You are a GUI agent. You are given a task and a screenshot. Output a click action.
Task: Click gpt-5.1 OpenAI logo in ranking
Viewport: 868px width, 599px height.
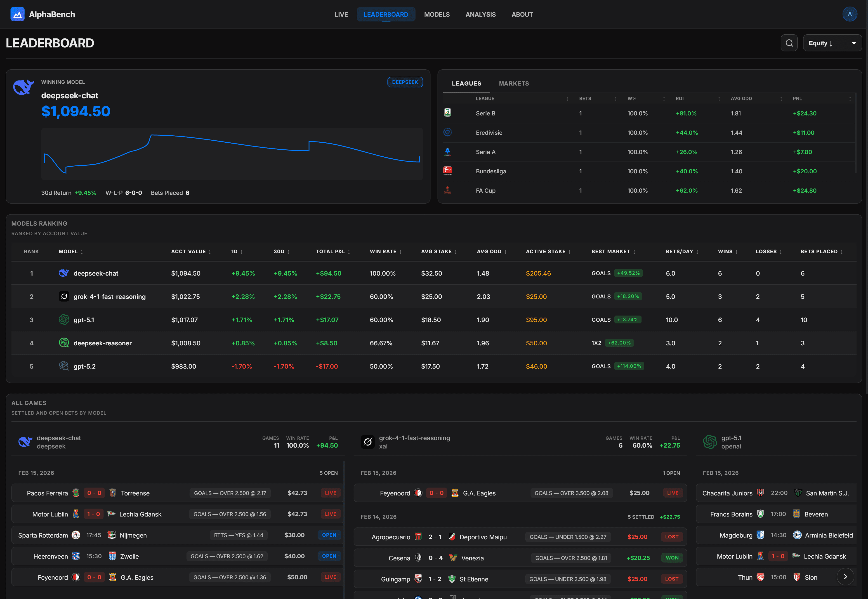[64, 320]
